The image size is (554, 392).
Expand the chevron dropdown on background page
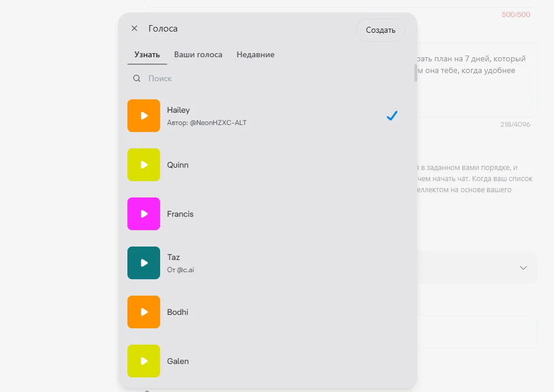pyautogui.click(x=523, y=268)
